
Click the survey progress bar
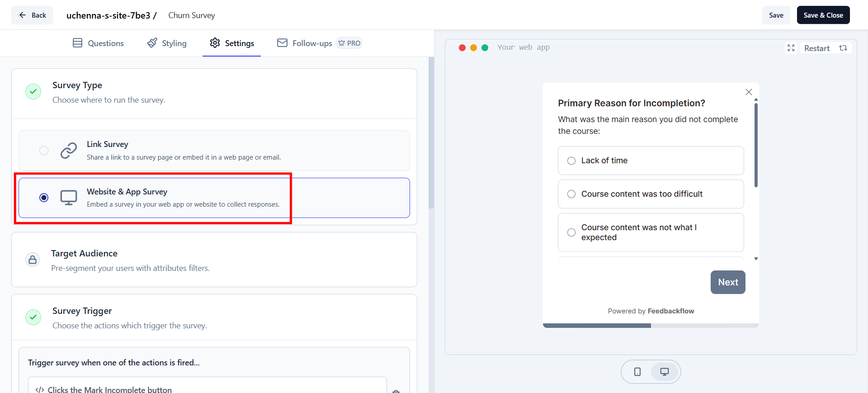[x=651, y=326]
